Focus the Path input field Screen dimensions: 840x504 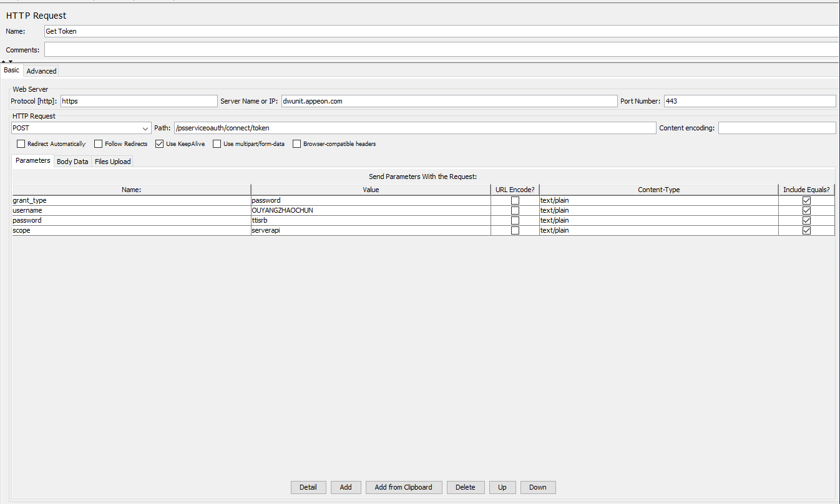[414, 128]
